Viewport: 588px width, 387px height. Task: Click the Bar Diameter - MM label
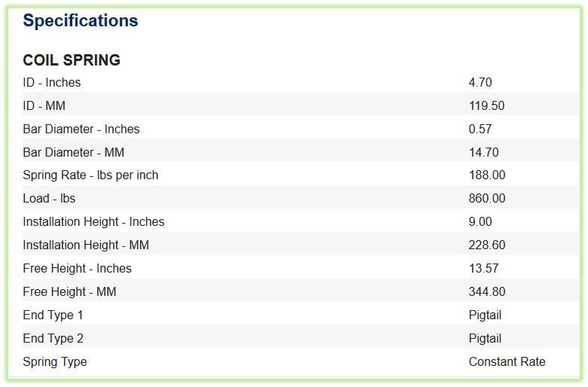click(x=74, y=152)
